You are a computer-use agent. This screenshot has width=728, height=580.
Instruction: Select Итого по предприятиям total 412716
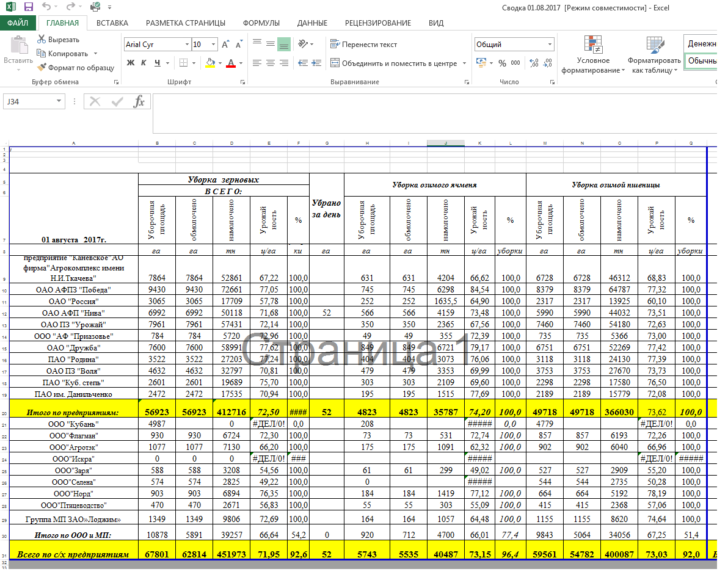(x=231, y=408)
